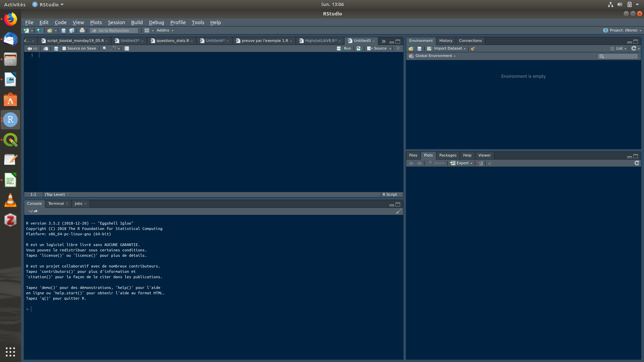The image size is (644, 362).
Task: Click the Print current file icon
Action: [82, 31]
